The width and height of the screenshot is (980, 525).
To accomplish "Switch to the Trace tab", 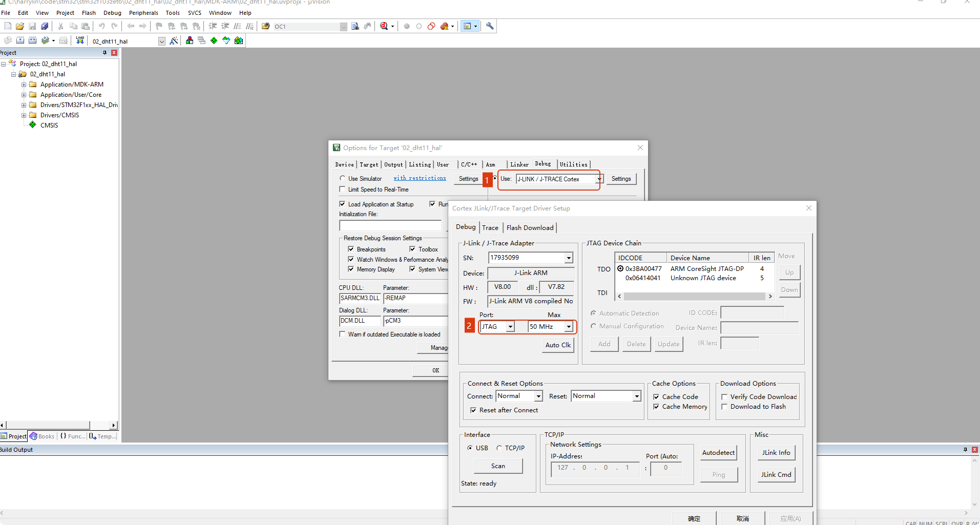I will pyautogui.click(x=490, y=227).
